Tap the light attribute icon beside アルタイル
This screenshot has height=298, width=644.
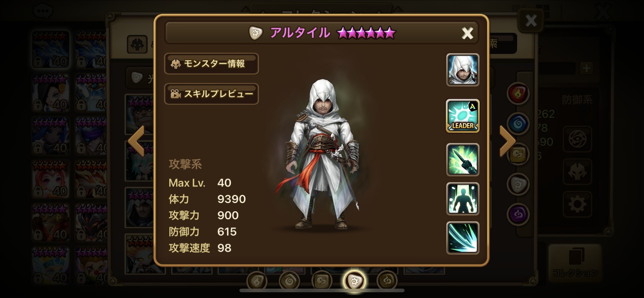(x=256, y=33)
